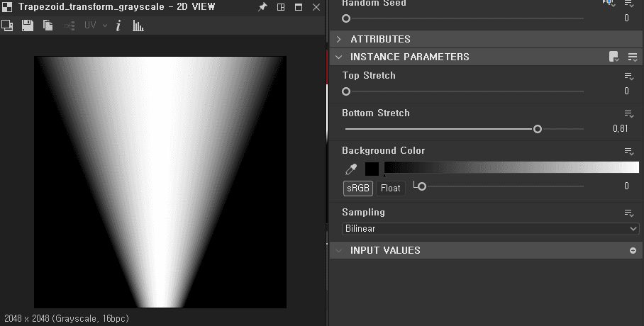Copy the 2D View image to clipboard
The image size is (644, 326).
coord(48,26)
